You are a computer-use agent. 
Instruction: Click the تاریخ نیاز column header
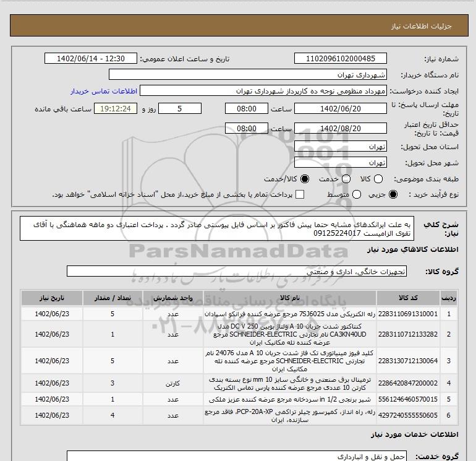tap(52, 298)
